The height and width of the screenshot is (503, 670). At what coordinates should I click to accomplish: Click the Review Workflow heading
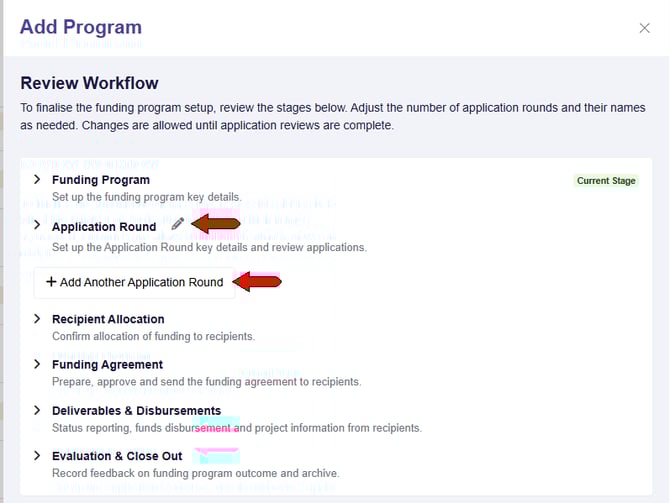point(89,83)
